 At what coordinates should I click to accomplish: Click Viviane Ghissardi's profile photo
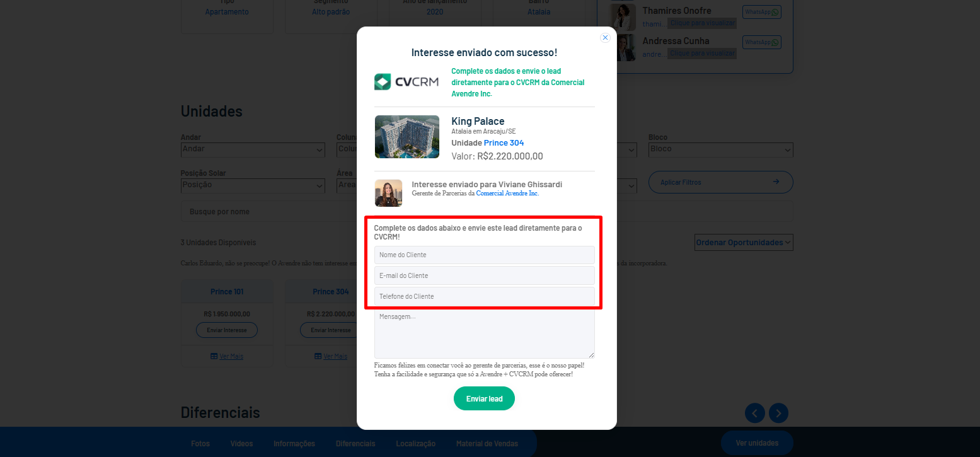(x=388, y=193)
